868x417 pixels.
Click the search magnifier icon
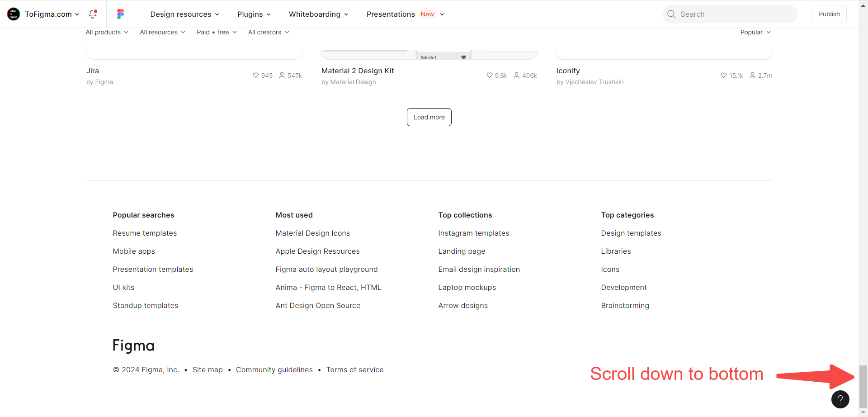tap(671, 14)
